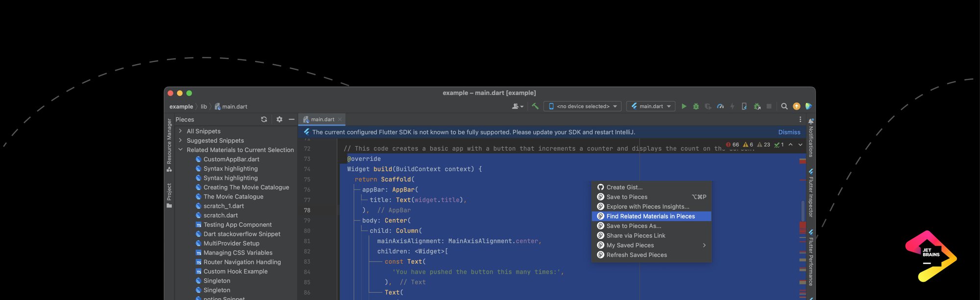Open Search Everywhere magnifier icon
The width and height of the screenshot is (980, 300).
[784, 106]
